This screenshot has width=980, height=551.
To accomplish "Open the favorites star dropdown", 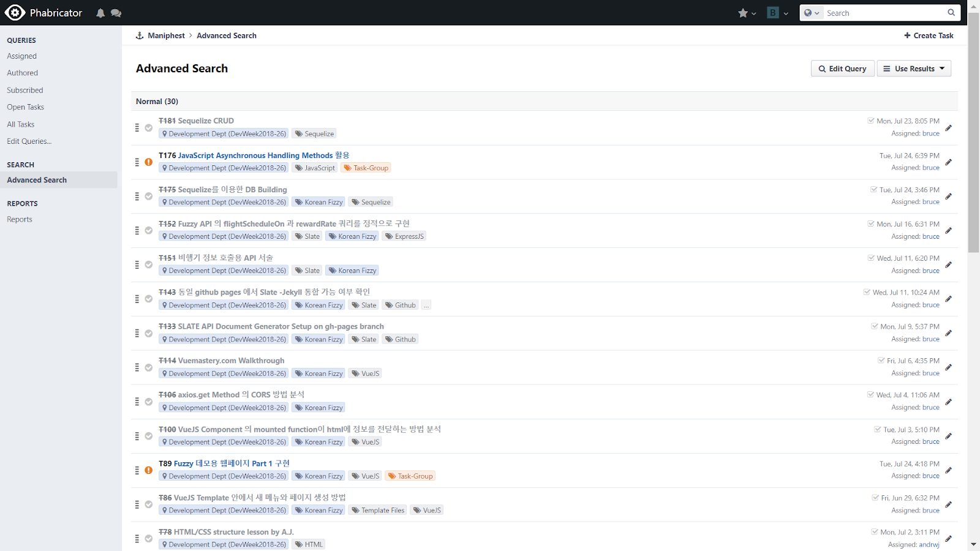I will click(x=747, y=13).
